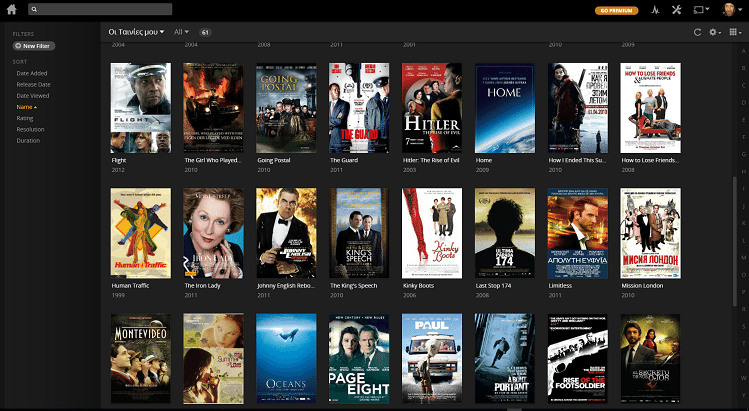Open the activity pulse icon
749x411 pixels.
tap(655, 10)
